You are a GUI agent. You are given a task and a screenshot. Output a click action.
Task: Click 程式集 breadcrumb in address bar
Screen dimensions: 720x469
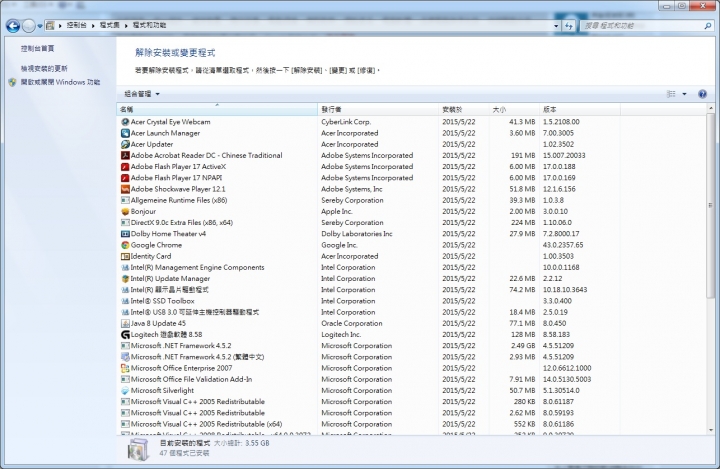pyautogui.click(x=109, y=25)
